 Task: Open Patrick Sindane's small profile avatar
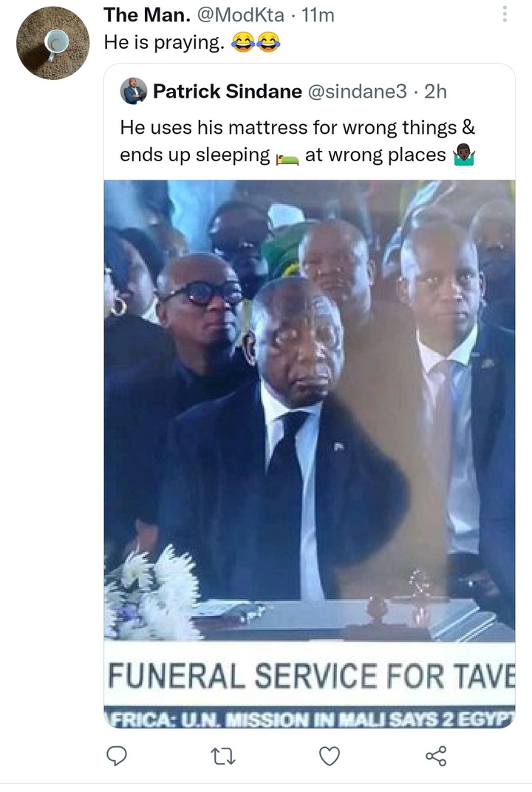coord(134,91)
